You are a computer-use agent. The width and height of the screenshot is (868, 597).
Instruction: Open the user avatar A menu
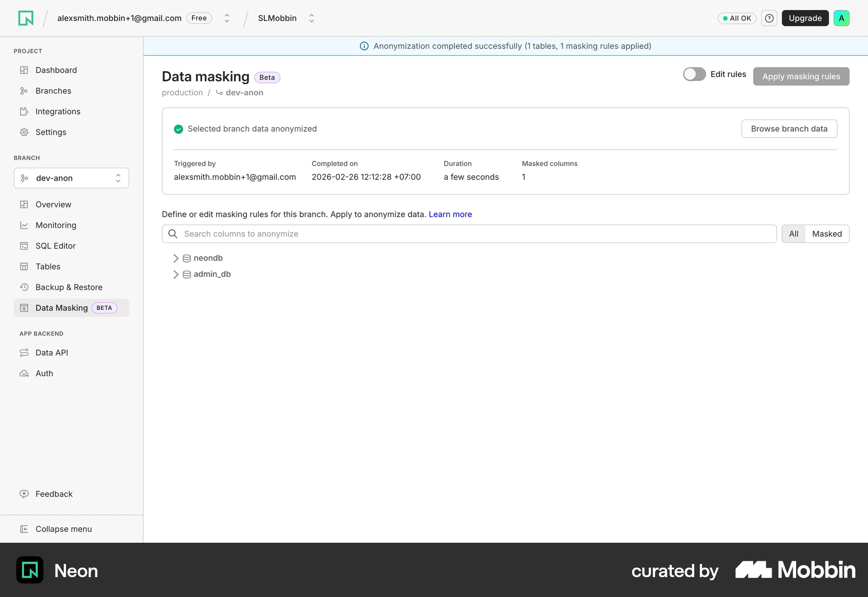coord(841,18)
